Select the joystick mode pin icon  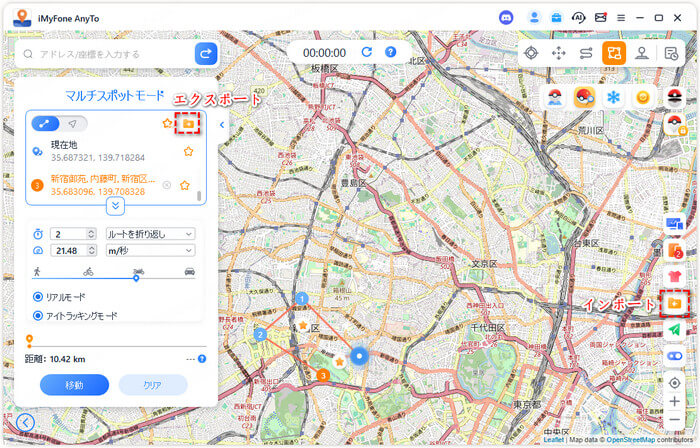click(x=643, y=53)
